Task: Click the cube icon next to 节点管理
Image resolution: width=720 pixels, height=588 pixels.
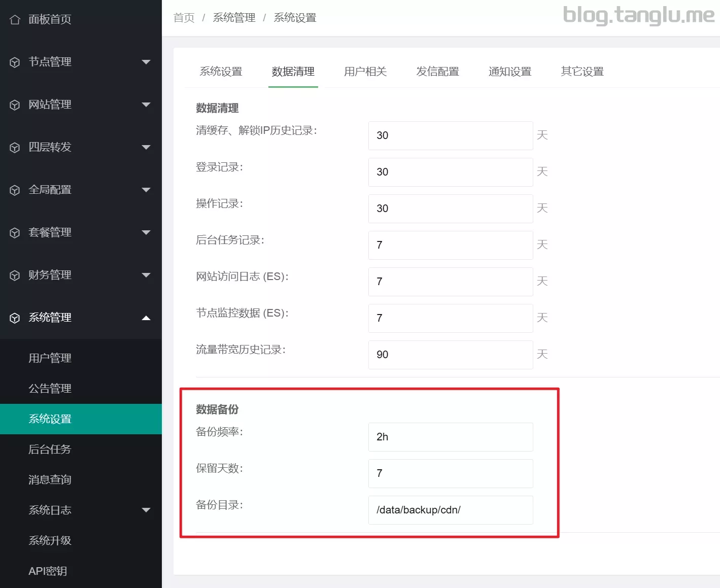Action: (x=15, y=62)
